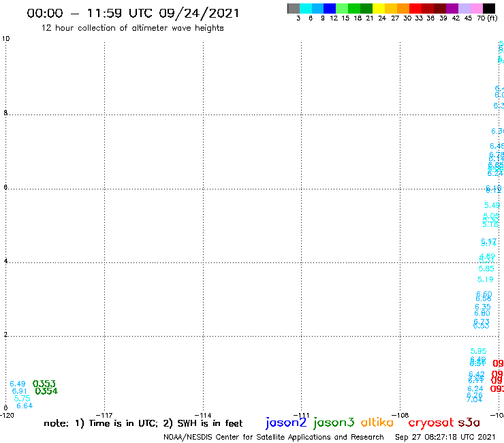Click the "6.91" wave height value
504x443 pixels.
pyautogui.click(x=20, y=391)
